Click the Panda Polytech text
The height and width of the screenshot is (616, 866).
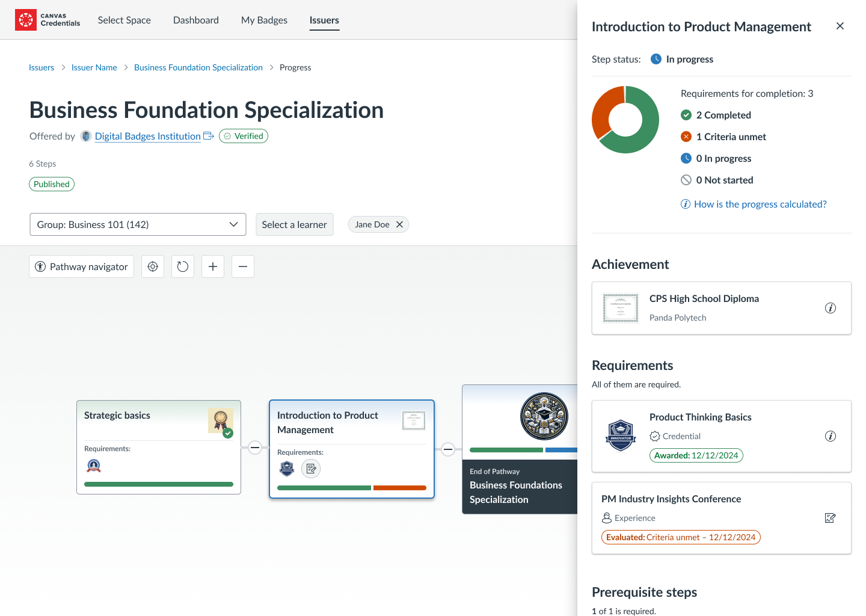coord(678,318)
